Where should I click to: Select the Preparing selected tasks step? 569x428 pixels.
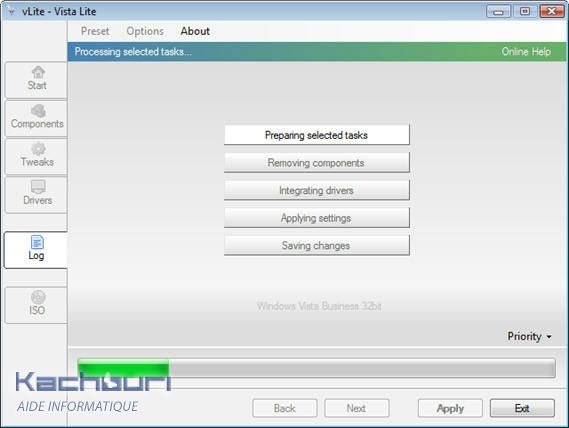(x=316, y=135)
